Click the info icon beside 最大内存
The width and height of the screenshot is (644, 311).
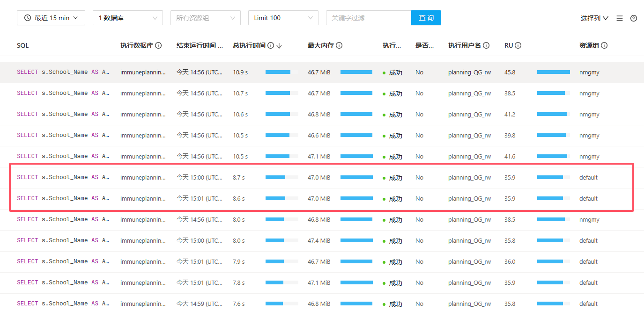pos(339,46)
